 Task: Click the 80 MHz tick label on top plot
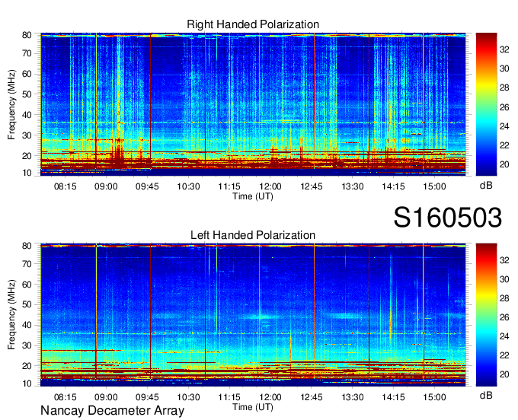(27, 35)
